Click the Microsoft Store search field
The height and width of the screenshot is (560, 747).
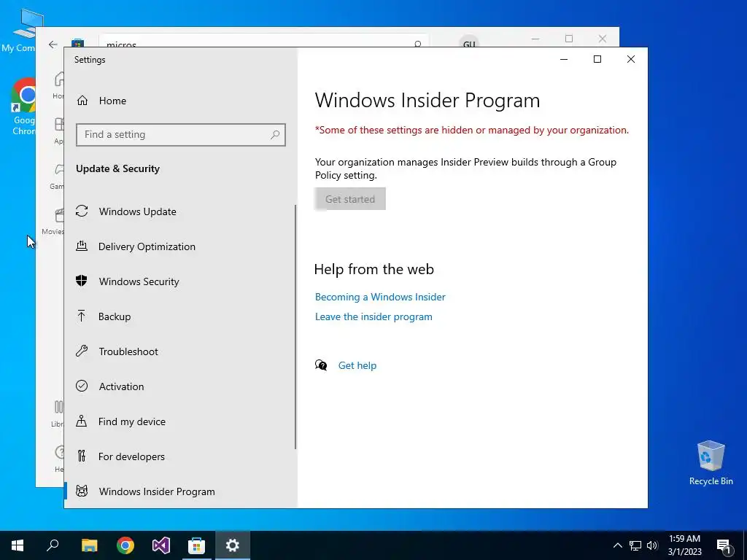pos(263,42)
